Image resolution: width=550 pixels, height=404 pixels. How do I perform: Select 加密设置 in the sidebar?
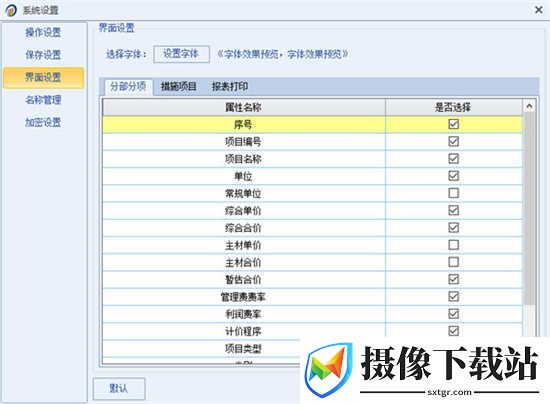[x=43, y=122]
